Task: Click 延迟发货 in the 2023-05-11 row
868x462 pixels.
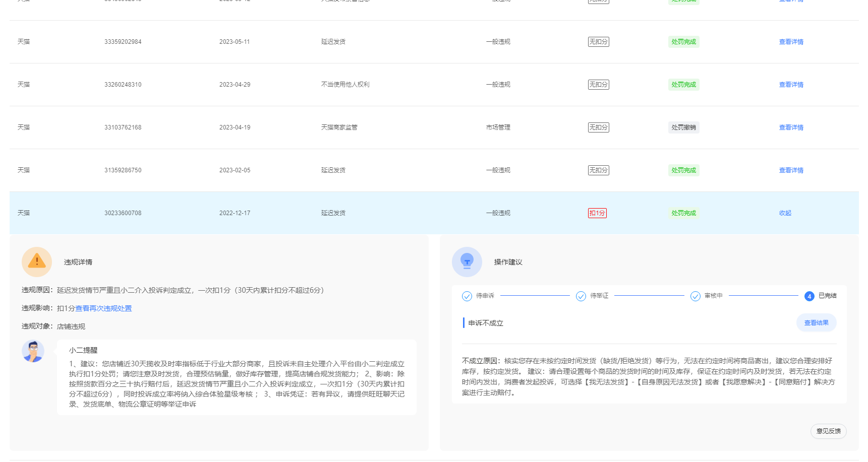Action: (333, 42)
